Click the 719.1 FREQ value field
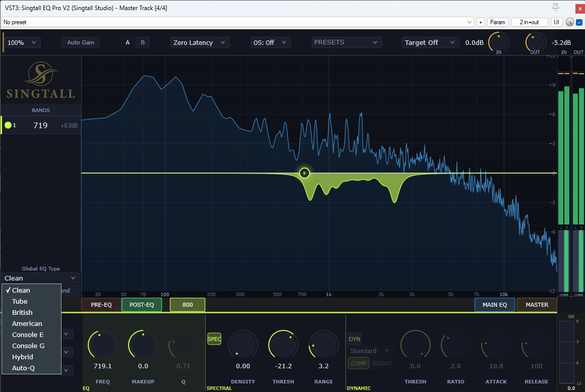Viewport: 585px width, 392px height. (x=102, y=366)
